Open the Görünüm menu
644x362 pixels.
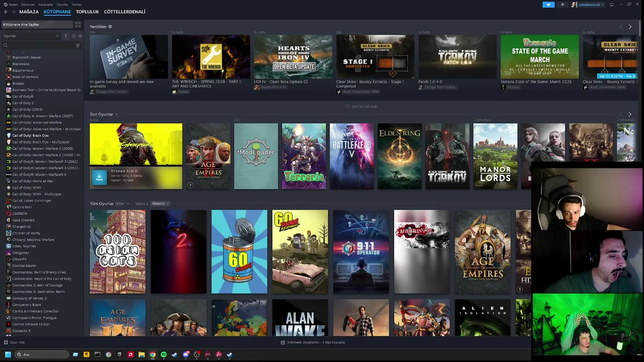27,5
